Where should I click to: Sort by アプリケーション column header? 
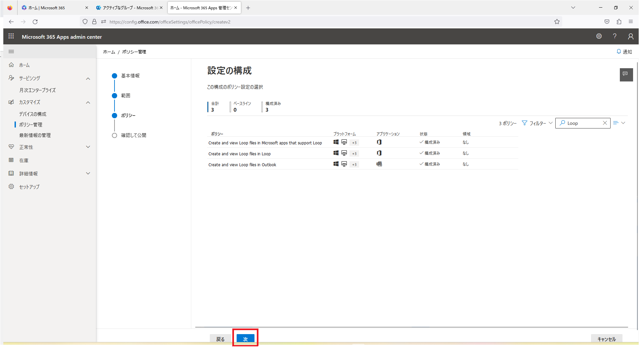click(x=388, y=134)
